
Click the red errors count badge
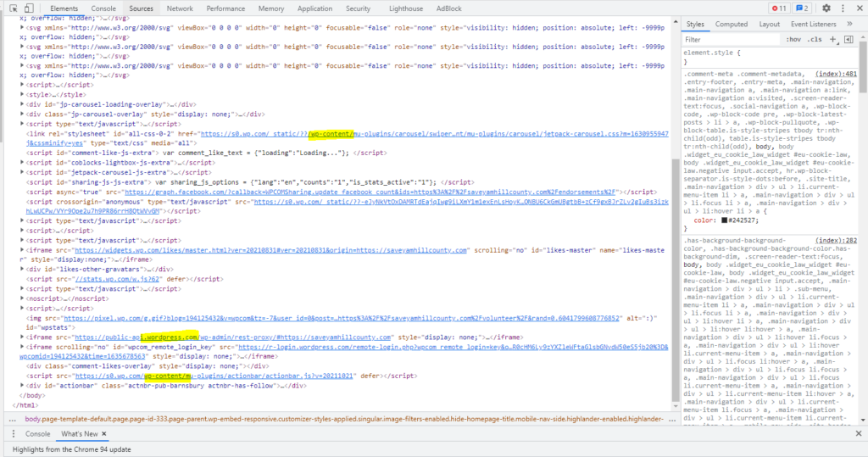[779, 8]
